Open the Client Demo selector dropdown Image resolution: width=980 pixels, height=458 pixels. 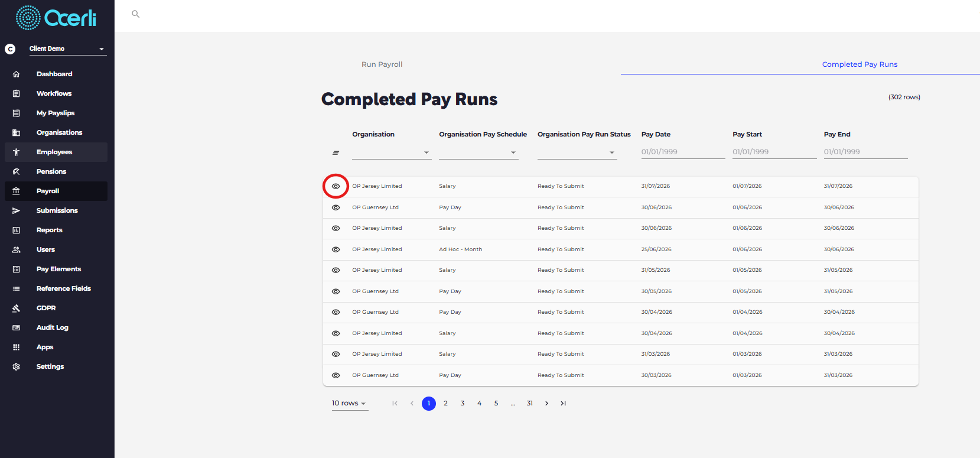(68, 48)
